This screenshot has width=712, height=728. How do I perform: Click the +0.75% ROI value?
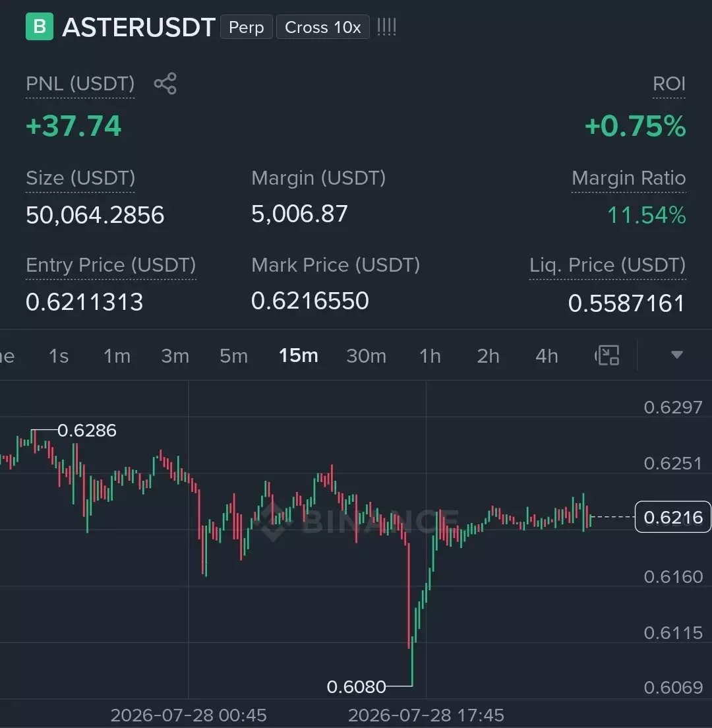[x=635, y=126]
